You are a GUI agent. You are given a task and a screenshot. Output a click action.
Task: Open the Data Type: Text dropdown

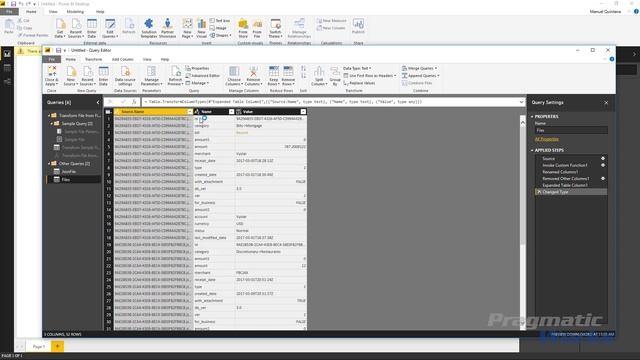[x=357, y=68]
